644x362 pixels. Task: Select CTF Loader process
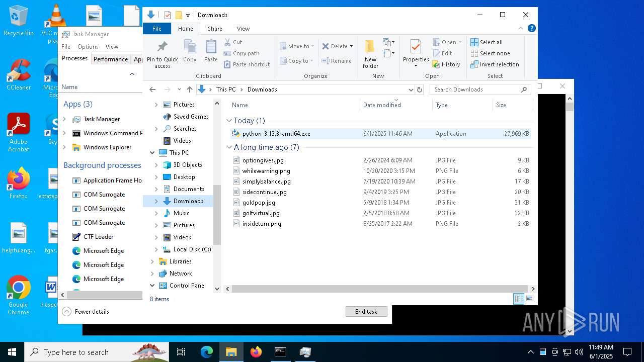point(98,237)
